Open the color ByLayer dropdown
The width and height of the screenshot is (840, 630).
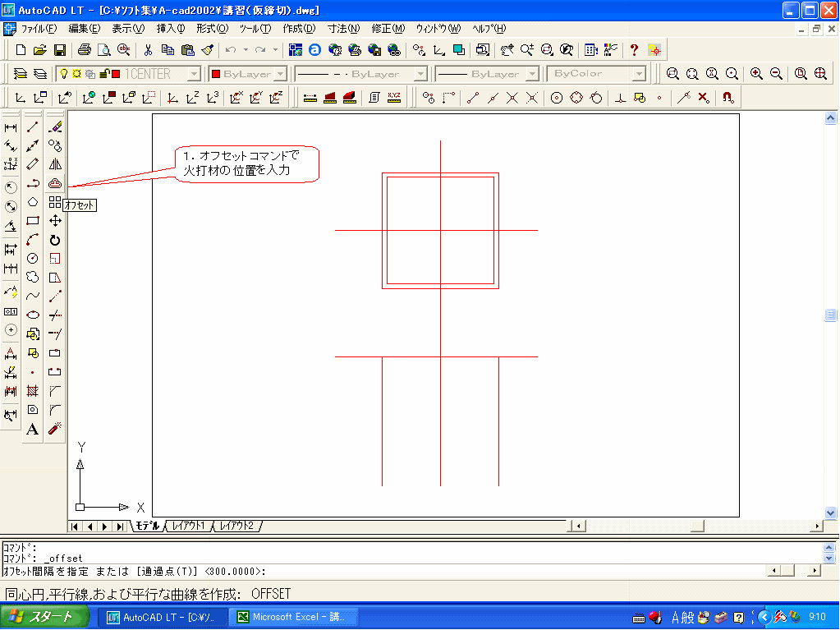click(282, 74)
